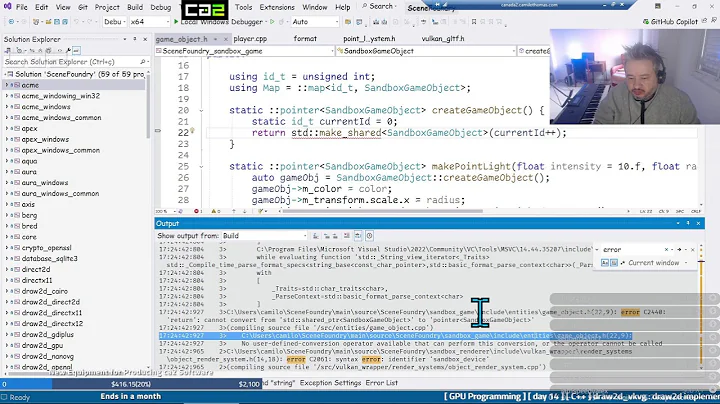The height and width of the screenshot is (404, 720).
Task: Toggle Match Whole Word in find box
Action: [x=614, y=263]
